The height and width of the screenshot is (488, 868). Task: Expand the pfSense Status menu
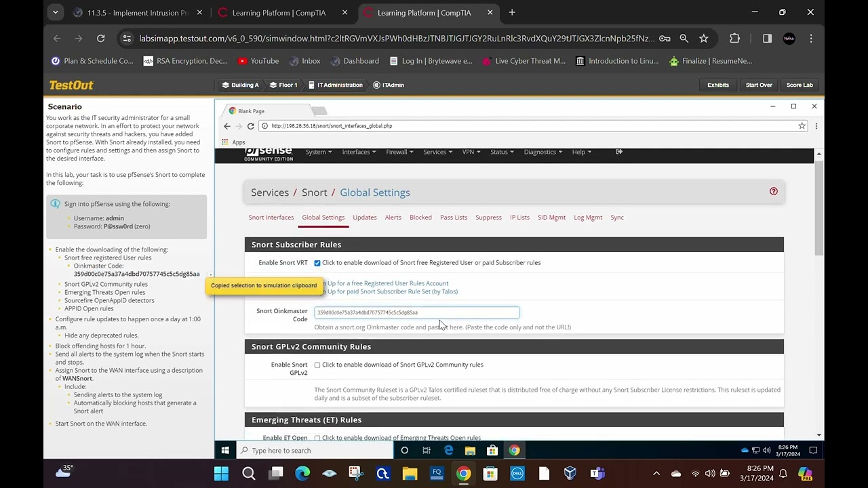point(501,152)
